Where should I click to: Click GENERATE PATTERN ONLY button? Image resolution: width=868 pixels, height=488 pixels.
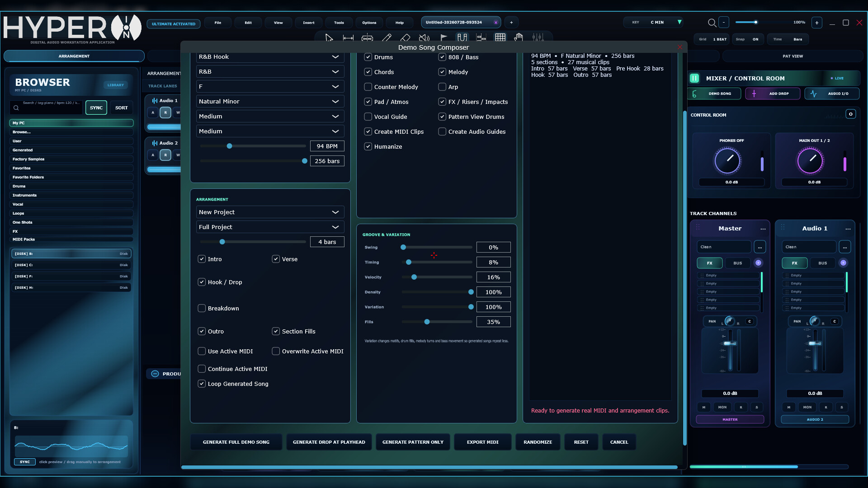click(413, 442)
